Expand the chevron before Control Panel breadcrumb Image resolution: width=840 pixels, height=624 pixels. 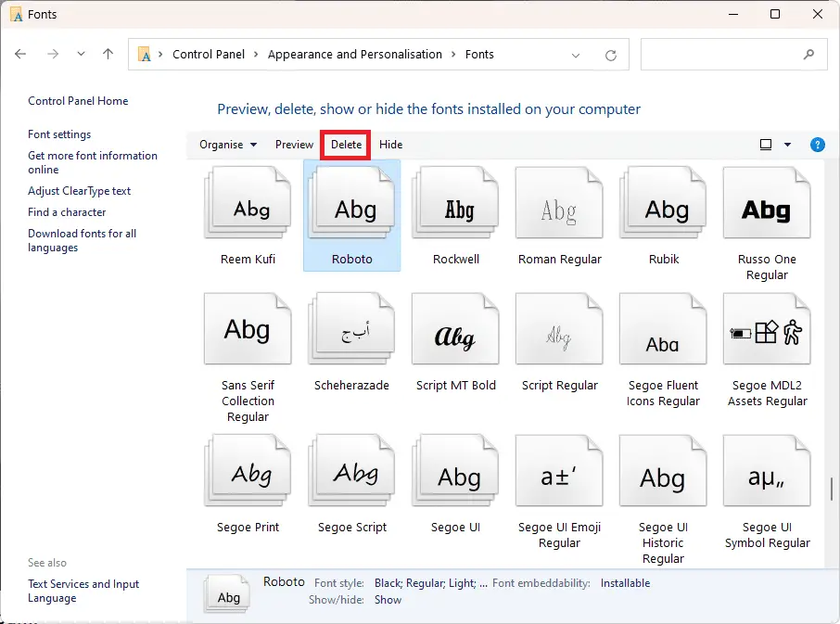pyautogui.click(x=160, y=54)
